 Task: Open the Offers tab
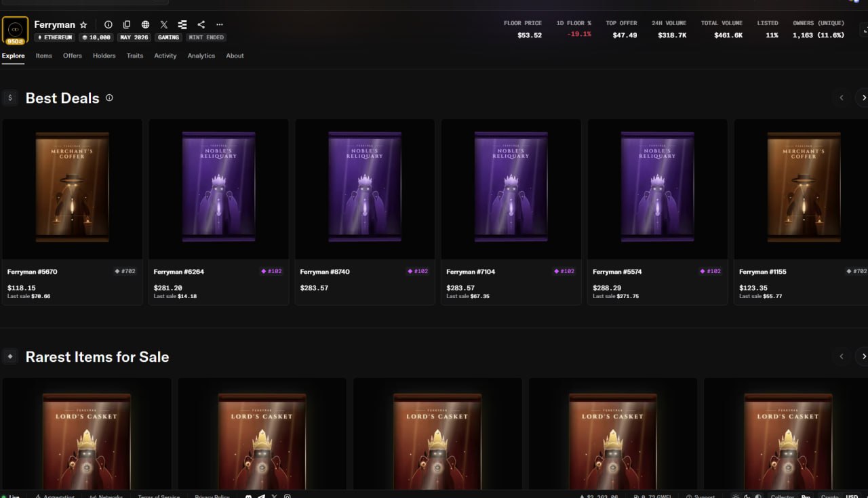[x=73, y=56]
